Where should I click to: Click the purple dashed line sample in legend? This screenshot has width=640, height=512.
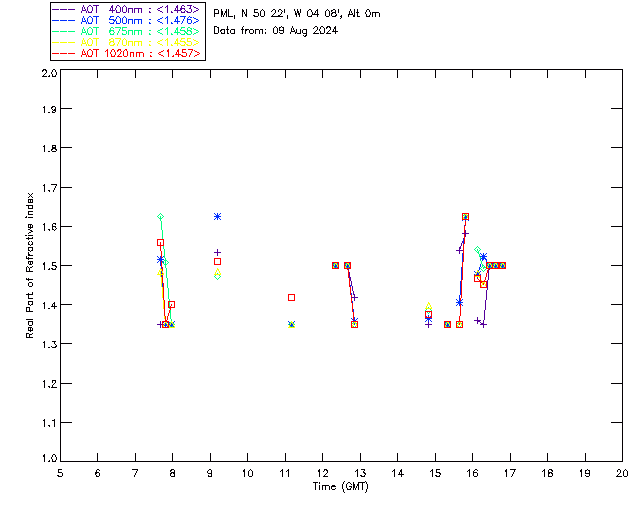[x=64, y=9]
